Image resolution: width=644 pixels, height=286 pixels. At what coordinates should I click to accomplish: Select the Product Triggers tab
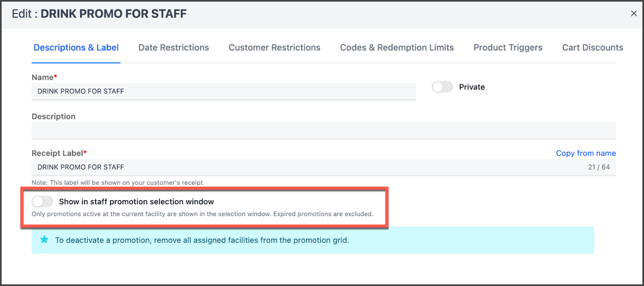click(508, 48)
